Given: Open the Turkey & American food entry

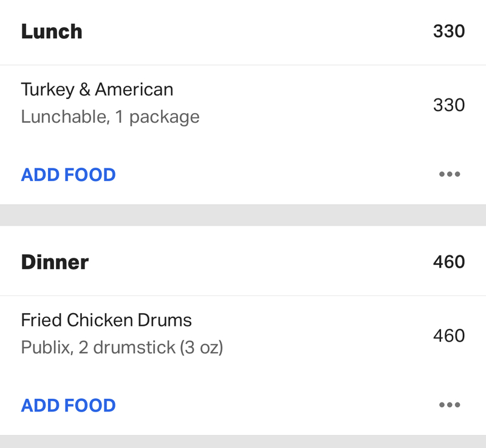Looking at the screenshot, I should tap(243, 103).
